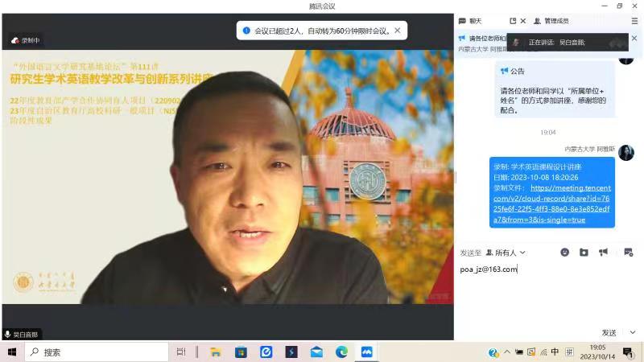Open Microsoft Edge in the taskbar
Image resolution: width=644 pixels, height=362 pixels.
pos(341,352)
